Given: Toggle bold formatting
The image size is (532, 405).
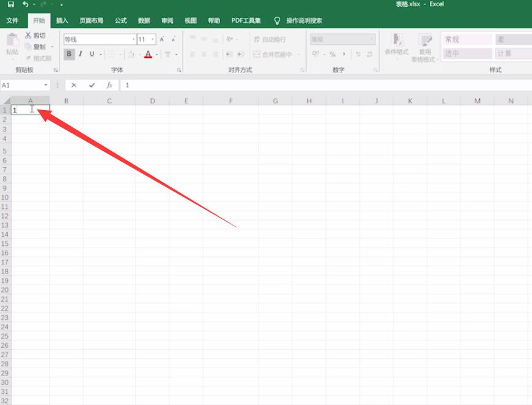Looking at the screenshot, I should click(x=69, y=54).
